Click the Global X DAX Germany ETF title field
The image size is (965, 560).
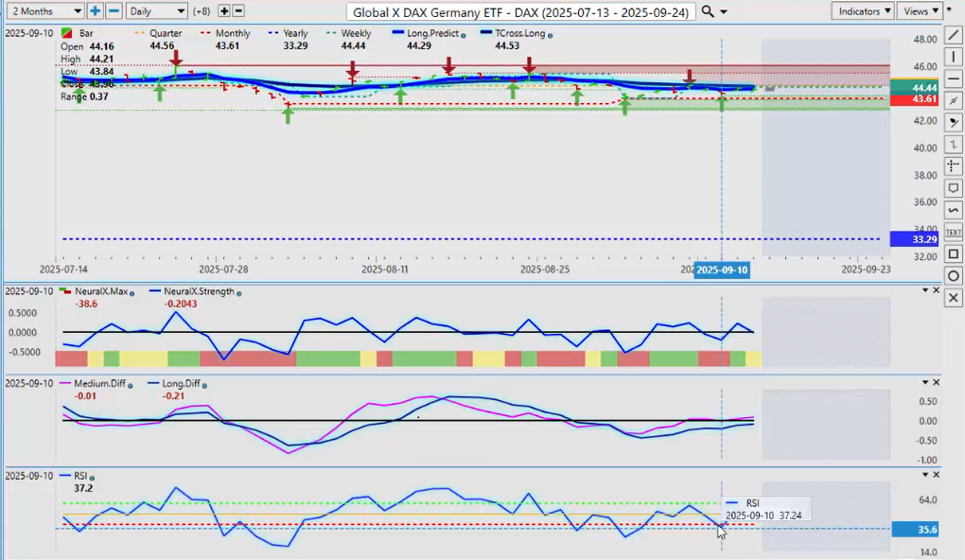click(x=520, y=11)
